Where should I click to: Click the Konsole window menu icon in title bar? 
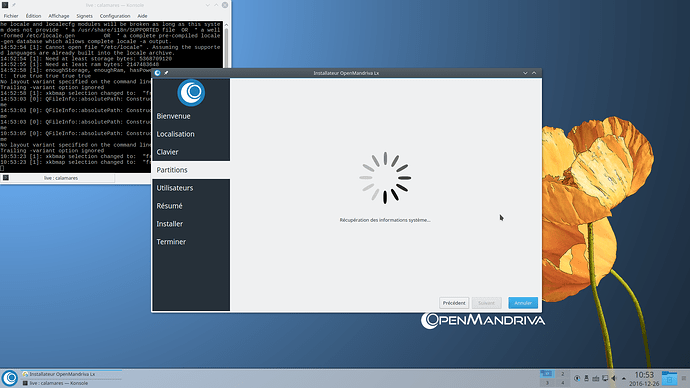coord(5,5)
